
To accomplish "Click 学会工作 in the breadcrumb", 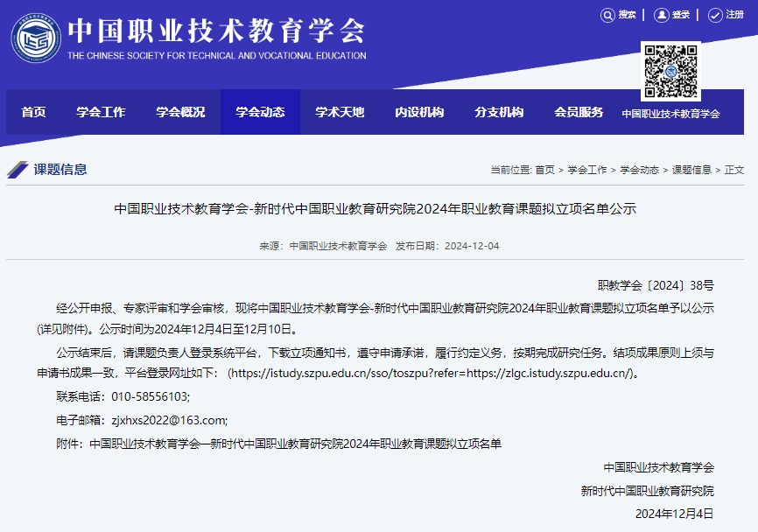I will pyautogui.click(x=587, y=170).
